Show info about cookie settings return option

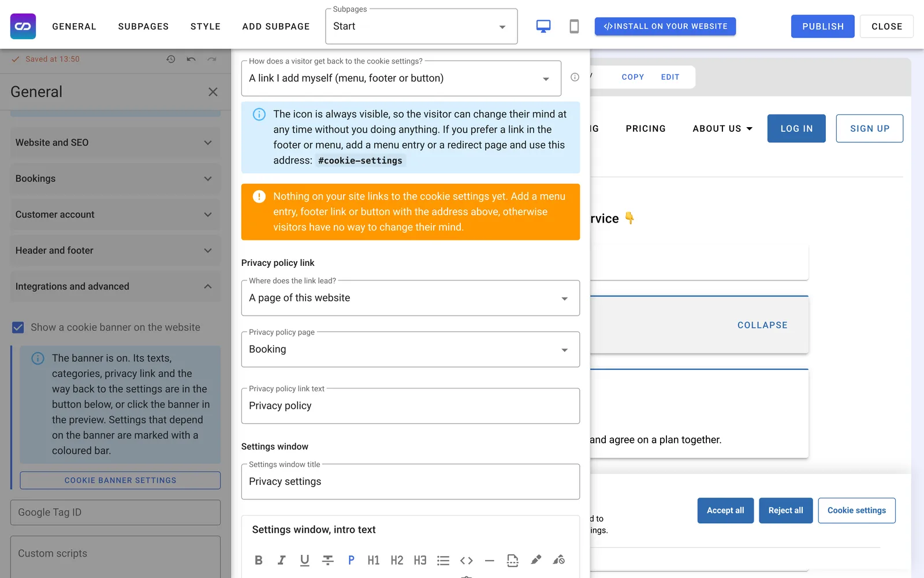[575, 77]
